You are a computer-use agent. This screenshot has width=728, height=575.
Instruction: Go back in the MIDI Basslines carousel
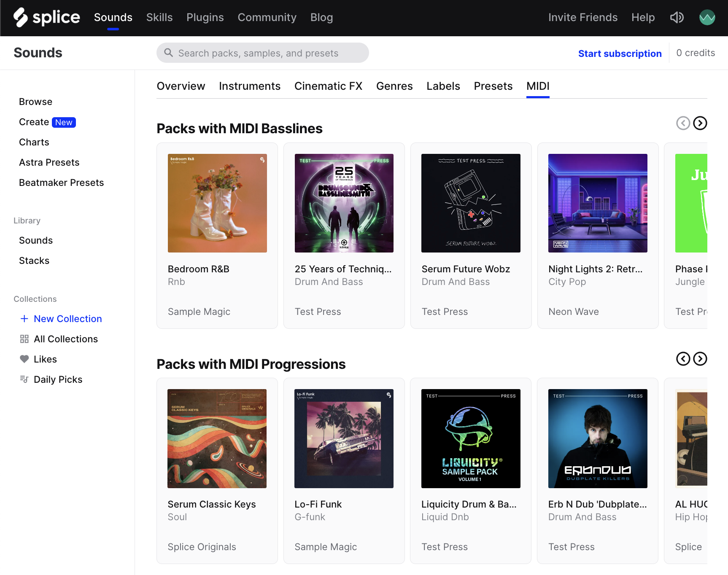[683, 123]
